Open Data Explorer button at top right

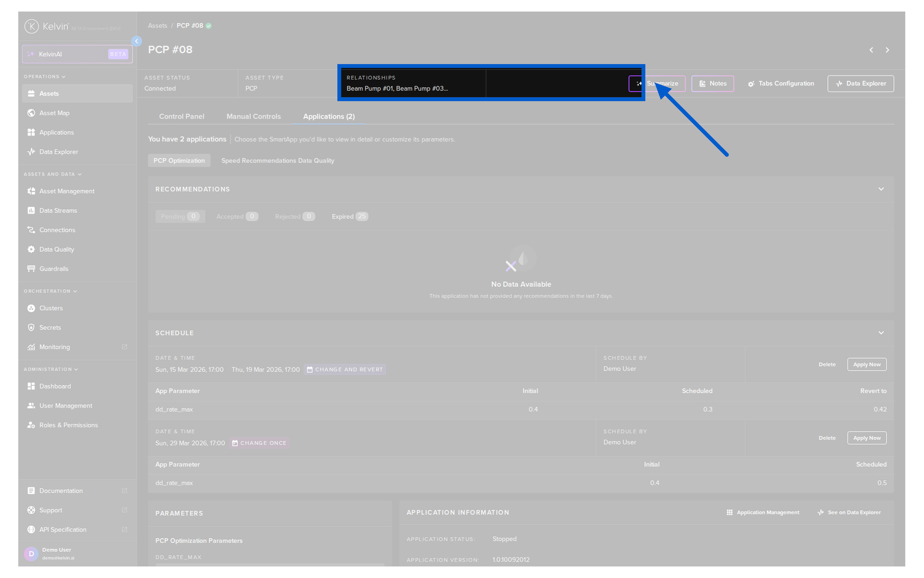[x=860, y=83]
